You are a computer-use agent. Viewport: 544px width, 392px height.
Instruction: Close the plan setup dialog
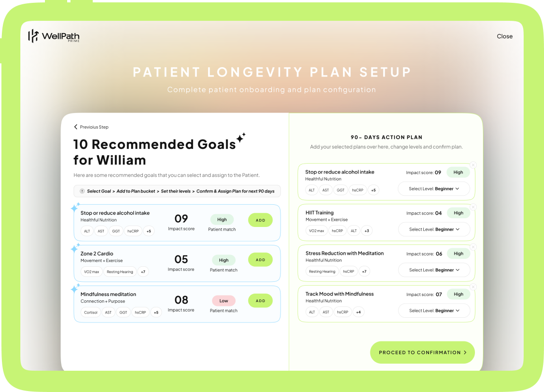tap(504, 36)
